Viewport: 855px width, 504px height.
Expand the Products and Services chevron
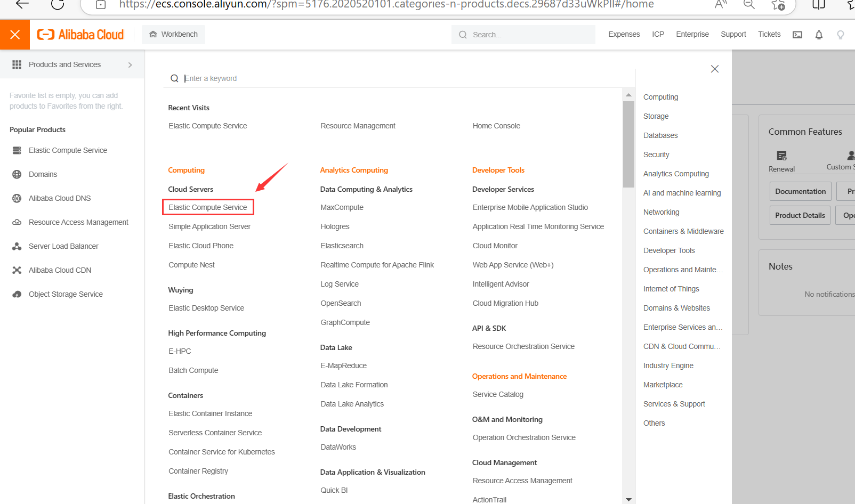pyautogui.click(x=130, y=65)
